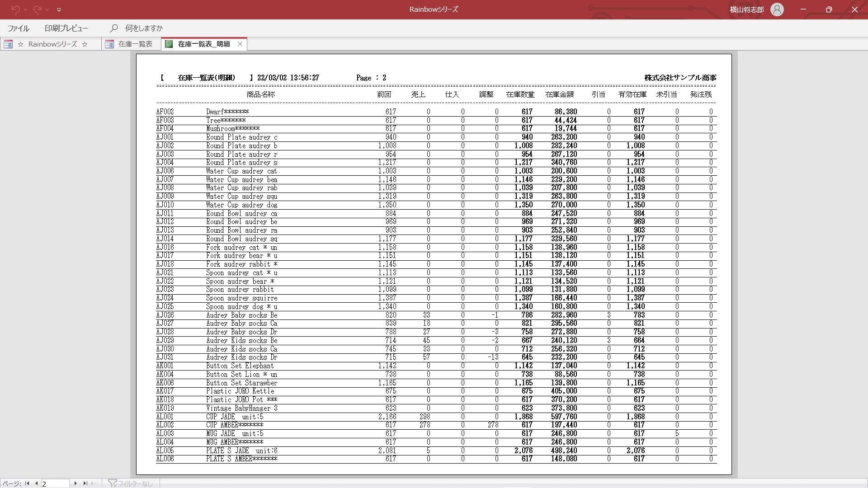The image size is (868, 488).
Task: Open the redo history dropdown arrow
Action: [x=48, y=9]
